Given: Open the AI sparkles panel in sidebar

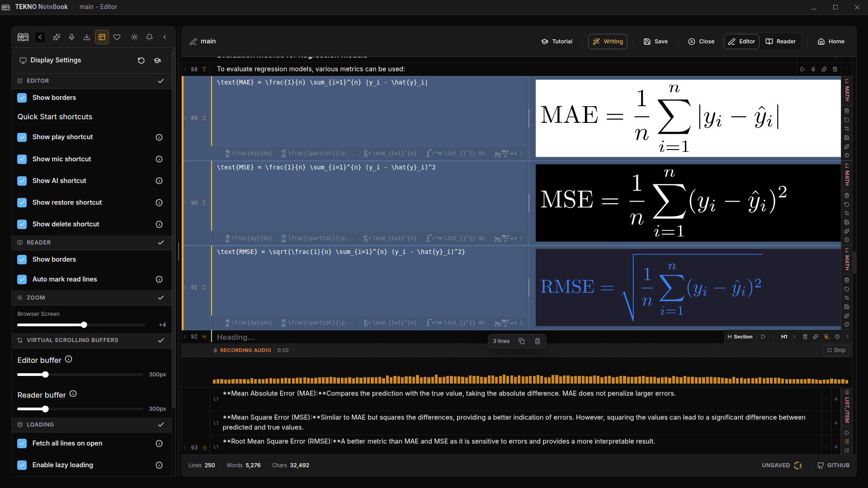Looking at the screenshot, I should [57, 37].
